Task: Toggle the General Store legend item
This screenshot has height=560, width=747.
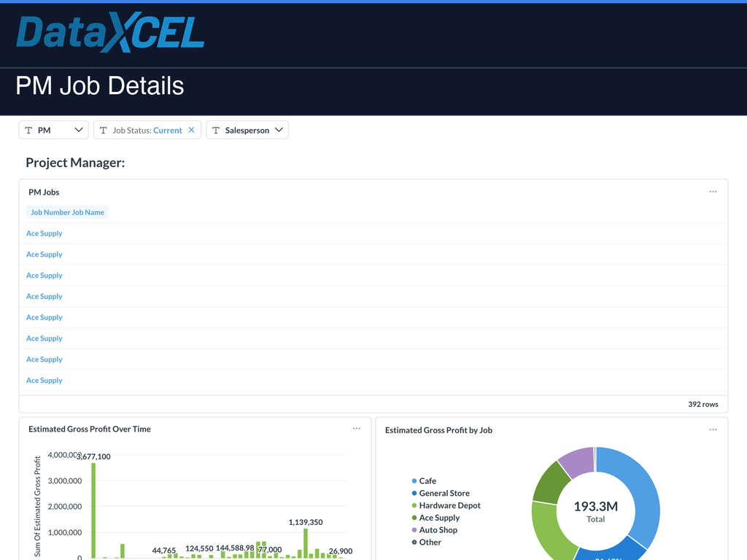Action: 441,494
